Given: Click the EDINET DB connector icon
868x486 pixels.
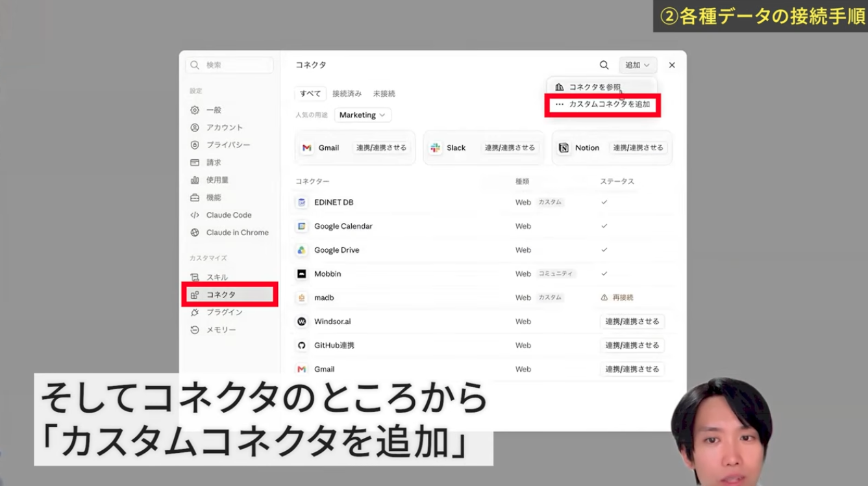Looking at the screenshot, I should [302, 202].
